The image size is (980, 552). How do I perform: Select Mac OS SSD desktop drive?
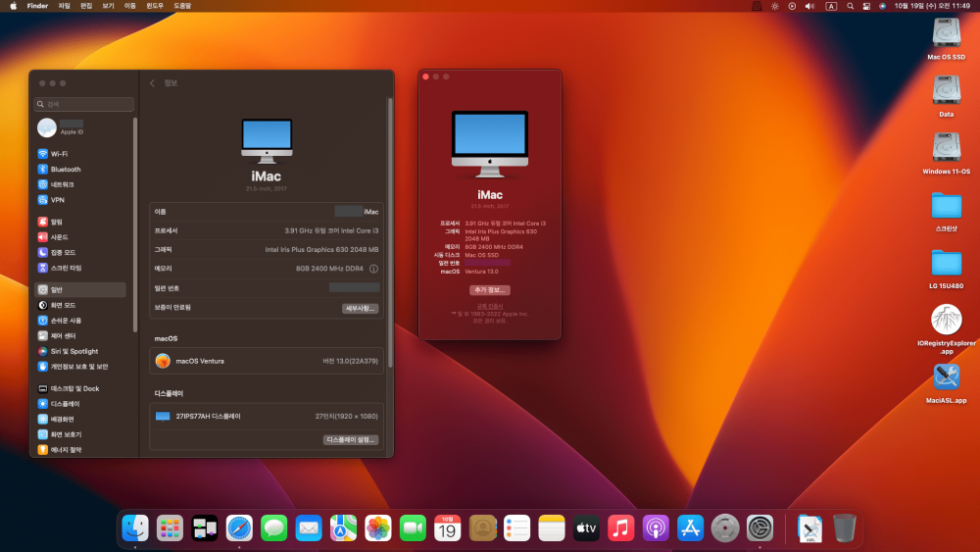click(x=947, y=39)
